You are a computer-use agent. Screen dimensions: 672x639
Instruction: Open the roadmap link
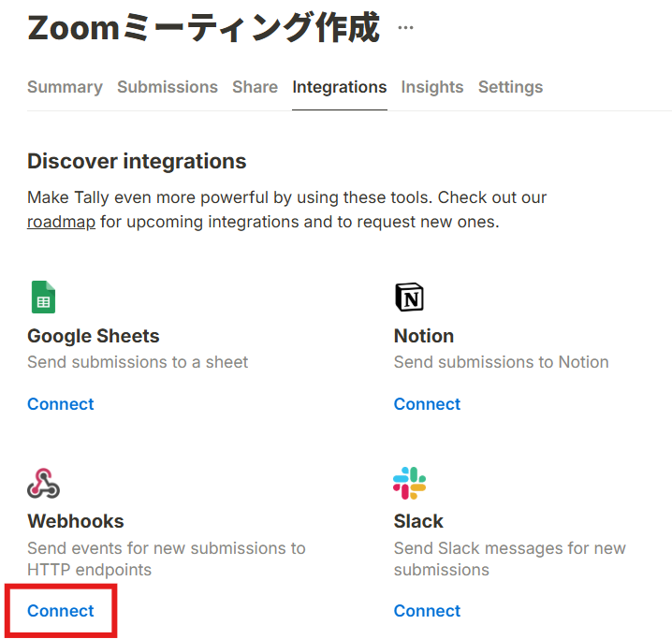[61, 222]
